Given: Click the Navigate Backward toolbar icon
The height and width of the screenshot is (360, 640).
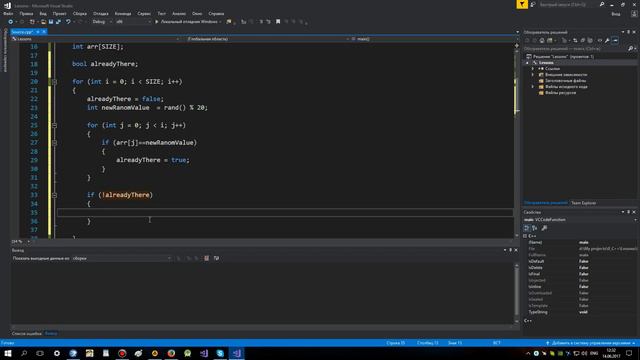Looking at the screenshot, I should [x=10, y=22].
